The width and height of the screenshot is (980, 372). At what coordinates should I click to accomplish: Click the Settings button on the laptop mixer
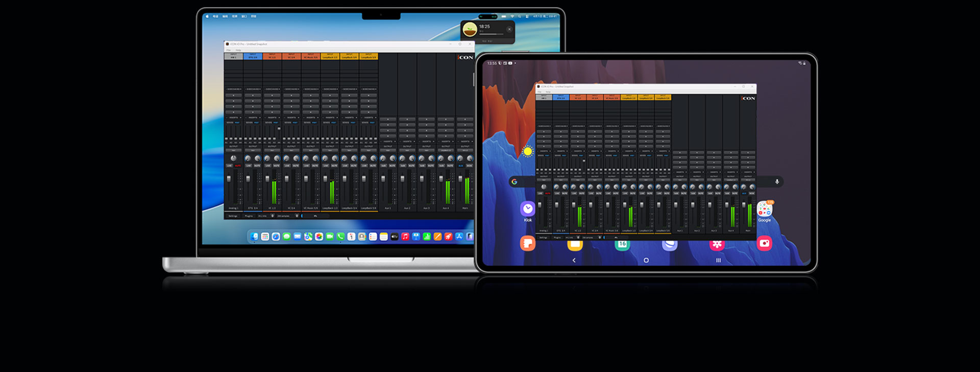point(233,216)
